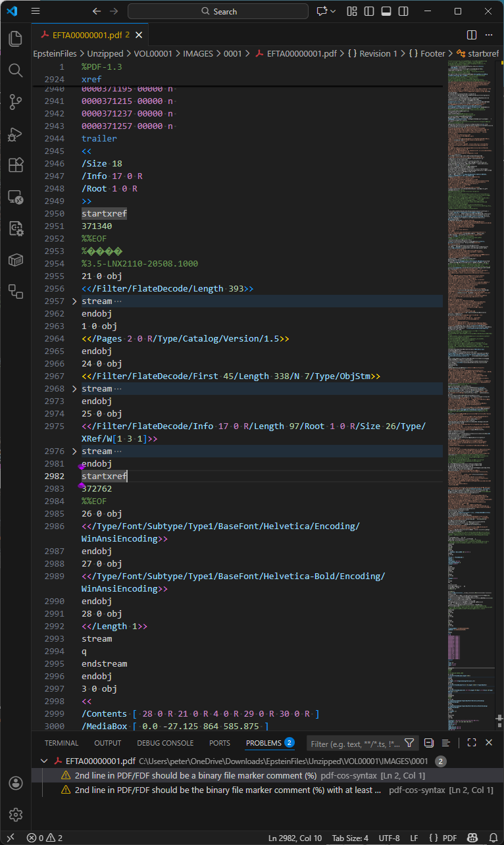Select first warning about binary file marker
504x845 pixels.
pyautogui.click(x=268, y=776)
